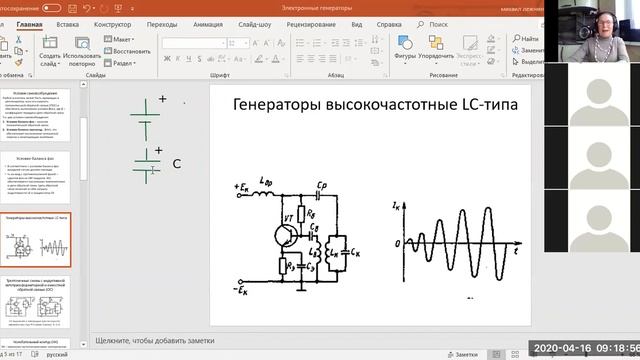Switch to the Вставка tab
This screenshot has height=360, width=640.
click(x=68, y=24)
